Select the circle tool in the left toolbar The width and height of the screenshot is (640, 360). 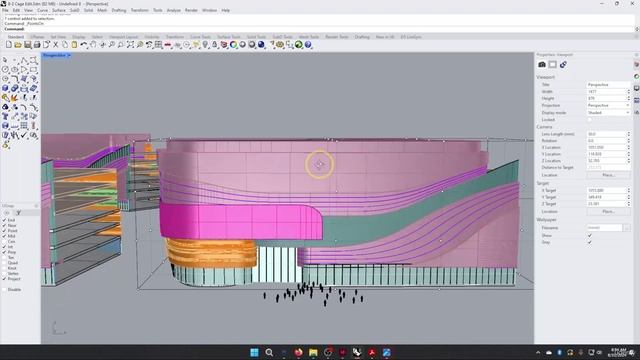click(x=5, y=69)
